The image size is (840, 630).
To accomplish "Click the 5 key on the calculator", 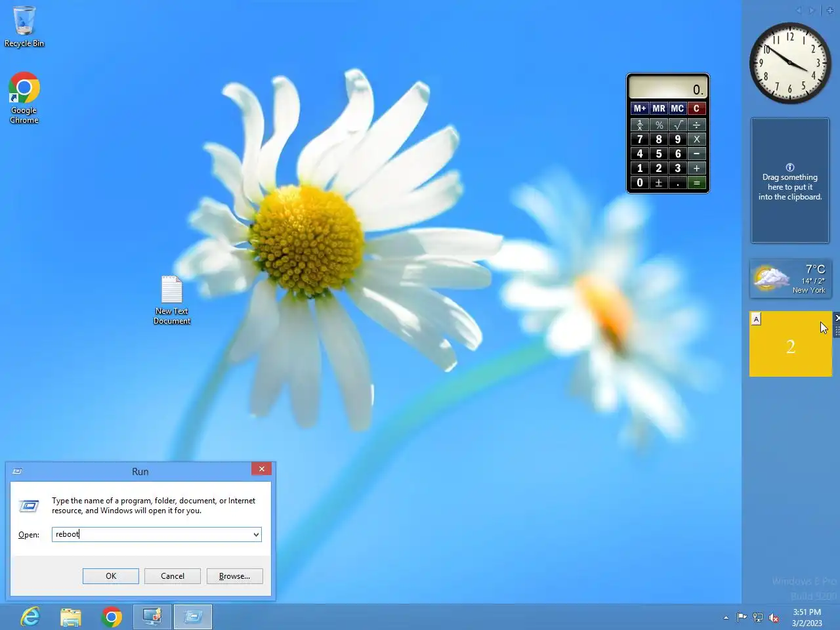I will (659, 154).
